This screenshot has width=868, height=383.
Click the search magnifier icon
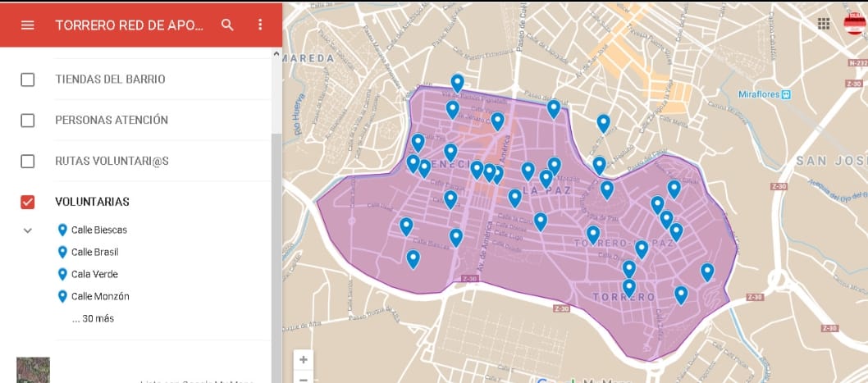tap(227, 25)
